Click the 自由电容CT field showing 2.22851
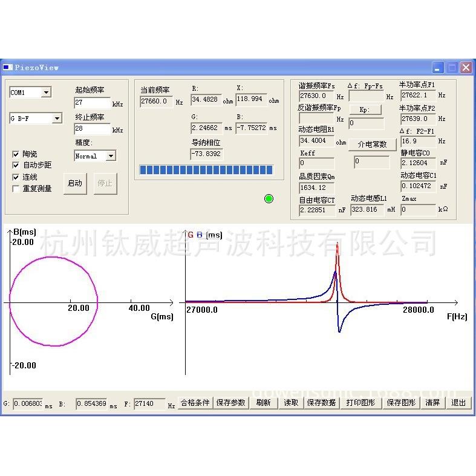 tap(317, 210)
